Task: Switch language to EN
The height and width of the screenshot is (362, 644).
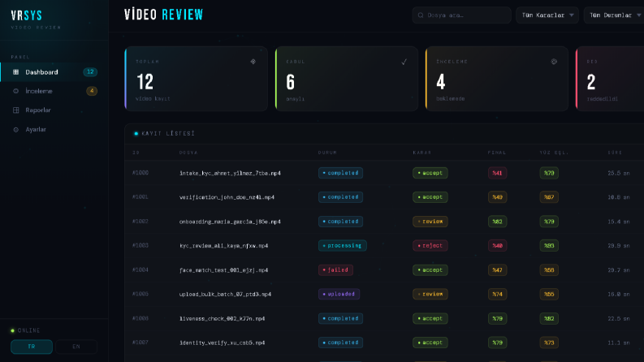Action: (x=76, y=347)
